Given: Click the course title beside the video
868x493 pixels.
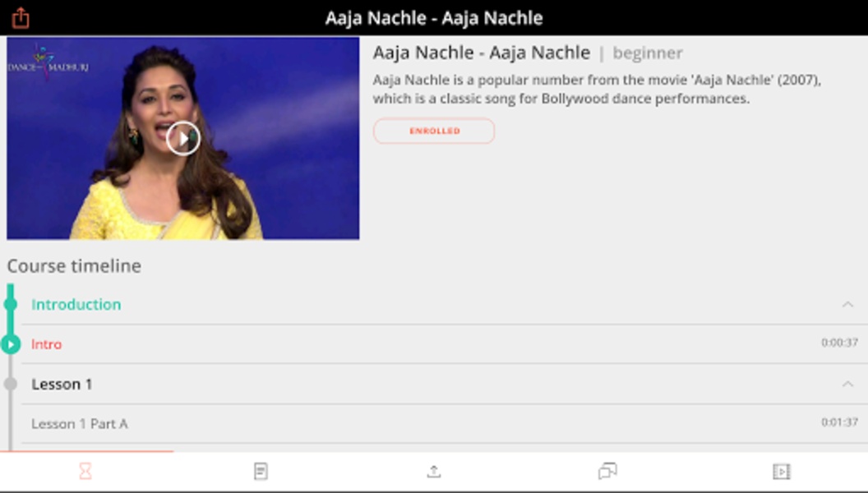Looking at the screenshot, I should coord(482,53).
